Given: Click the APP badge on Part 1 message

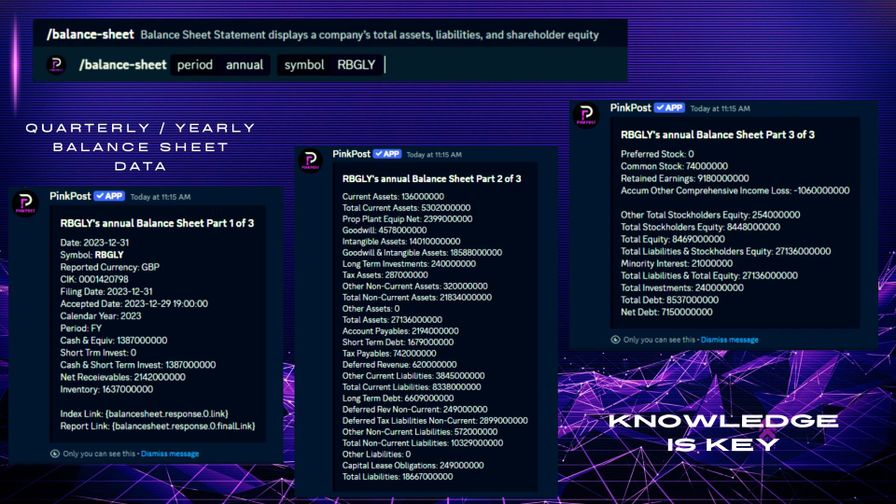Looking at the screenshot, I should tap(110, 196).
